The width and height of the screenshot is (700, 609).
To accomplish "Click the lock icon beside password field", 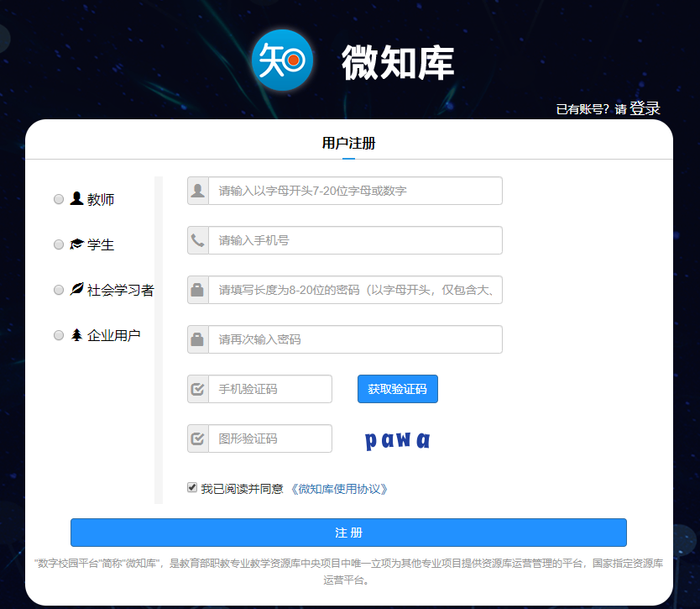I will (x=198, y=290).
